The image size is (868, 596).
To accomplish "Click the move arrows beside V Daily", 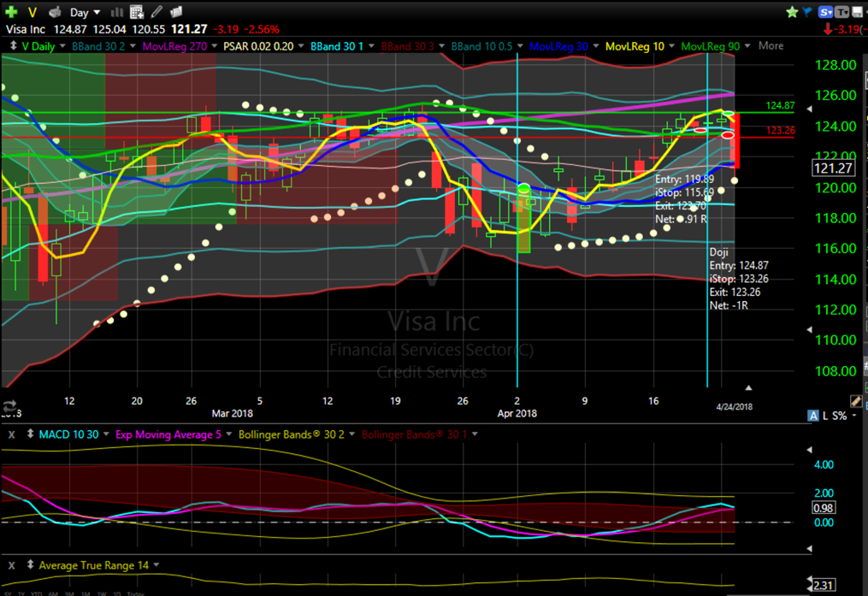I will (13, 46).
